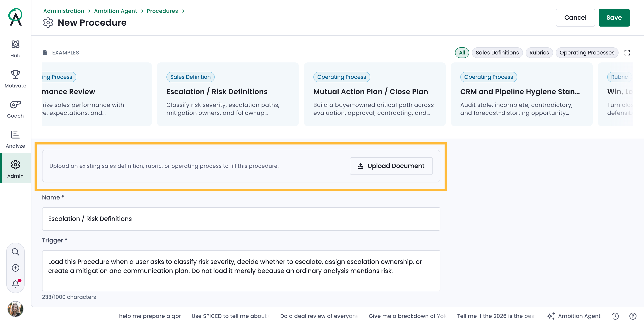Open the Hub section in sidebar

[x=15, y=49]
